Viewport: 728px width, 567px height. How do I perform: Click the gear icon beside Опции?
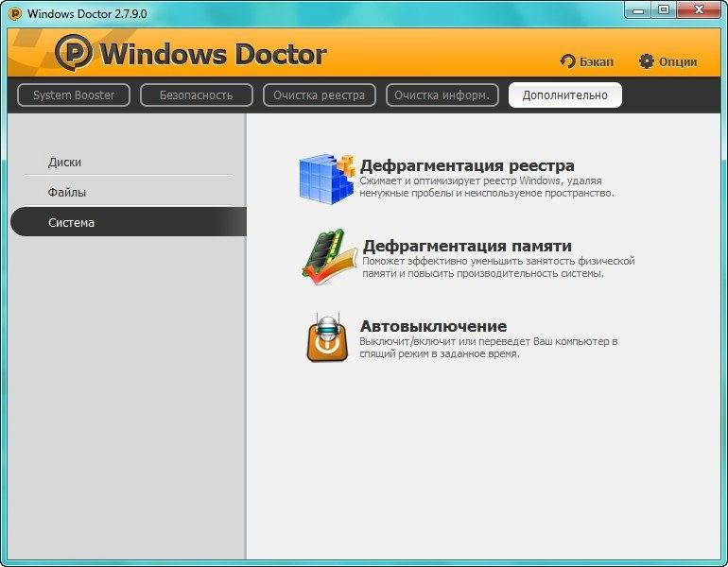[646, 60]
